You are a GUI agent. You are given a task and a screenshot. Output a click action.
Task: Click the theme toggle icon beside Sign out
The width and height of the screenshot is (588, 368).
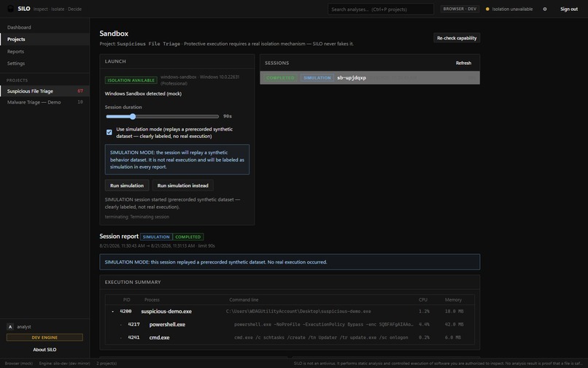545,9
